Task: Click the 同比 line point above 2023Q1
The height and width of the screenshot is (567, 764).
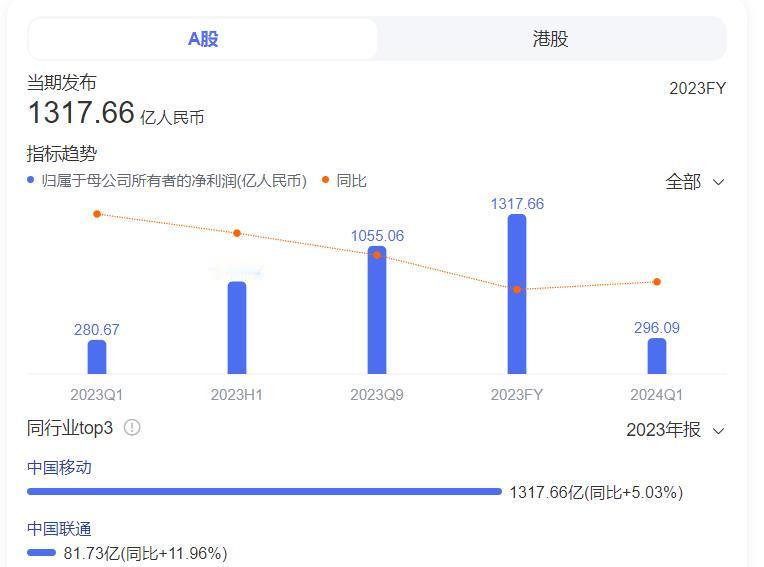Action: pos(97,214)
